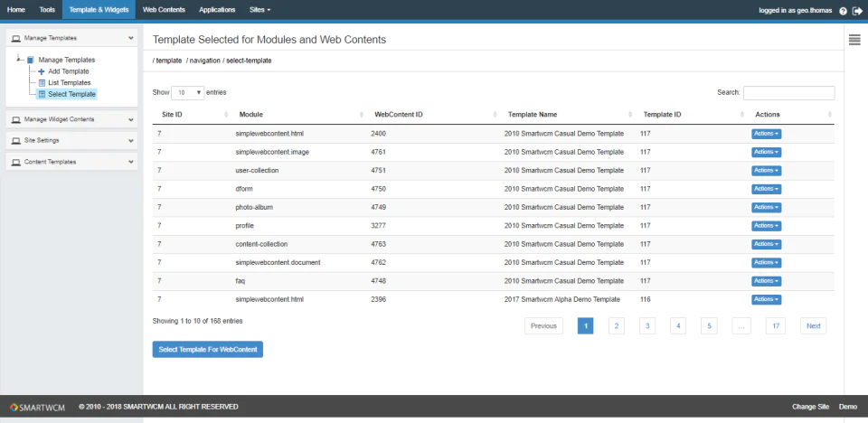This screenshot has height=423, width=868.
Task: Click the faq module cell
Action: point(241,281)
